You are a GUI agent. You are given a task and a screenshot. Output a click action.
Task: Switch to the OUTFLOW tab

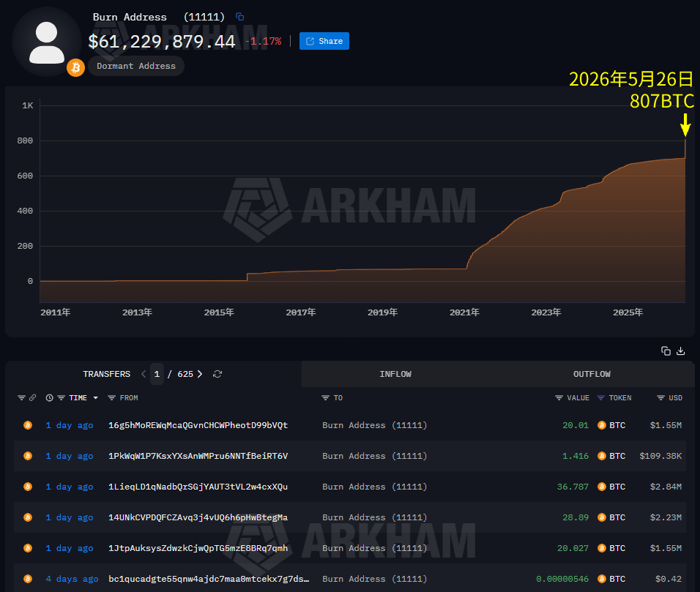pyautogui.click(x=592, y=374)
